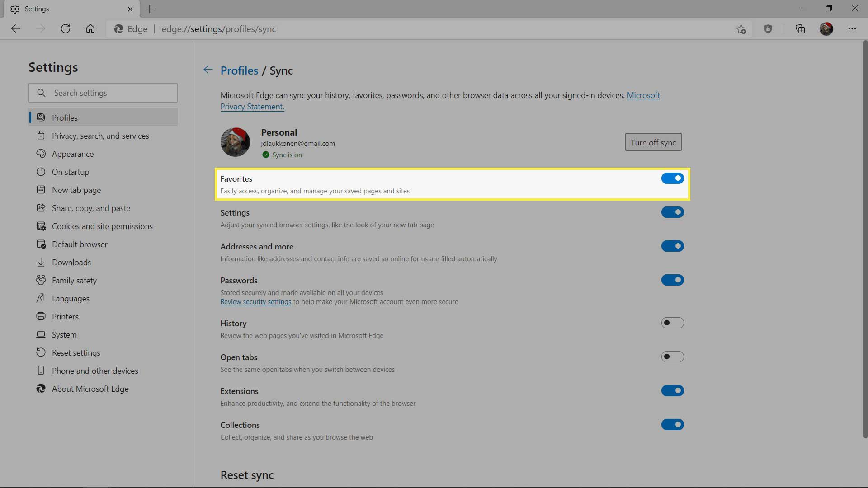Open a new tab with plus icon
This screenshot has width=868, height=488.
coord(150,9)
